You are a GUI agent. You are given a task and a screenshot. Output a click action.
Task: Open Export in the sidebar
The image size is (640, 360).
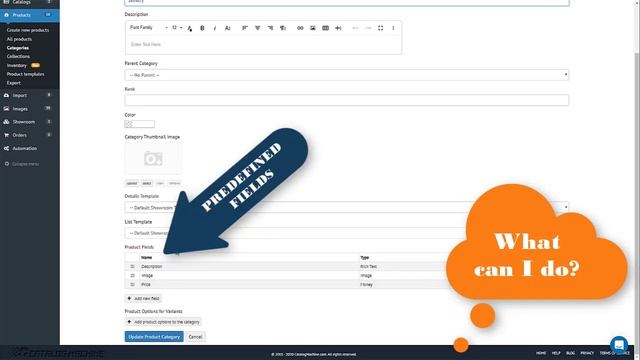point(13,83)
